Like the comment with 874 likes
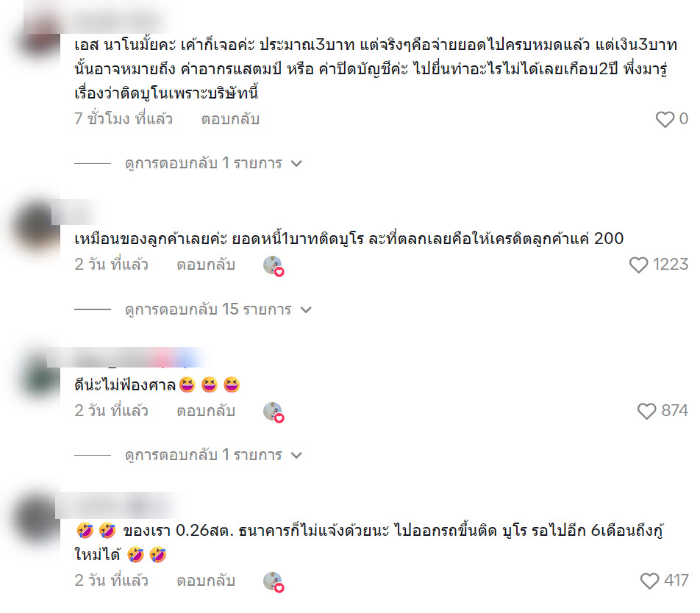The height and width of the screenshot is (613, 700). 646,411
